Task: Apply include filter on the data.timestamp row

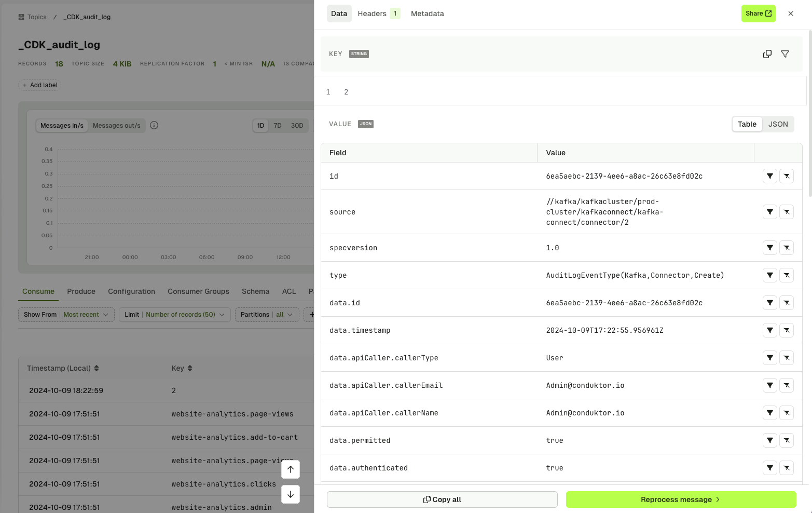Action: [x=770, y=330]
